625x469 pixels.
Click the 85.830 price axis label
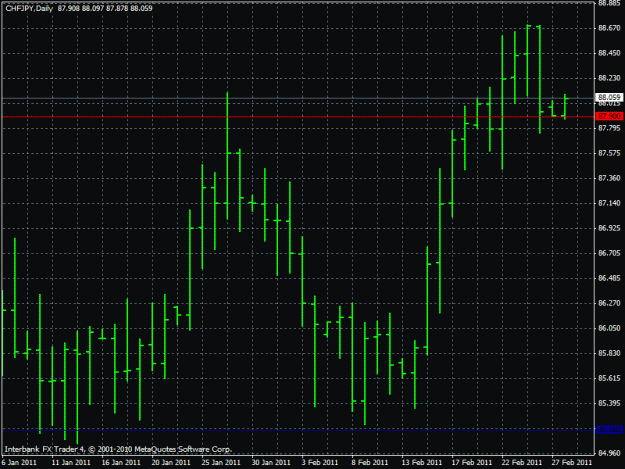[609, 353]
